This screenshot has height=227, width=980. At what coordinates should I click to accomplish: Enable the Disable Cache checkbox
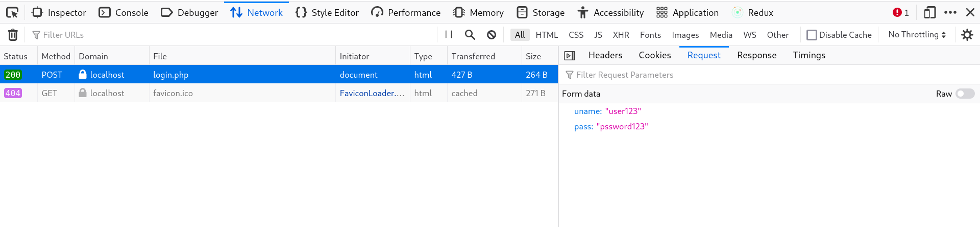point(812,35)
